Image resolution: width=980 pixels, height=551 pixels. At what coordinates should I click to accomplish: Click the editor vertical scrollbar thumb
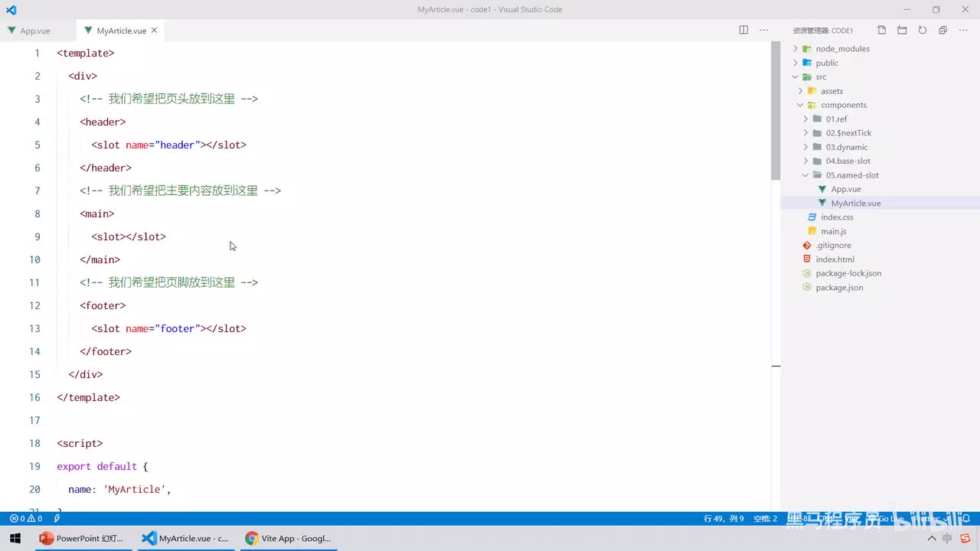coord(776,111)
